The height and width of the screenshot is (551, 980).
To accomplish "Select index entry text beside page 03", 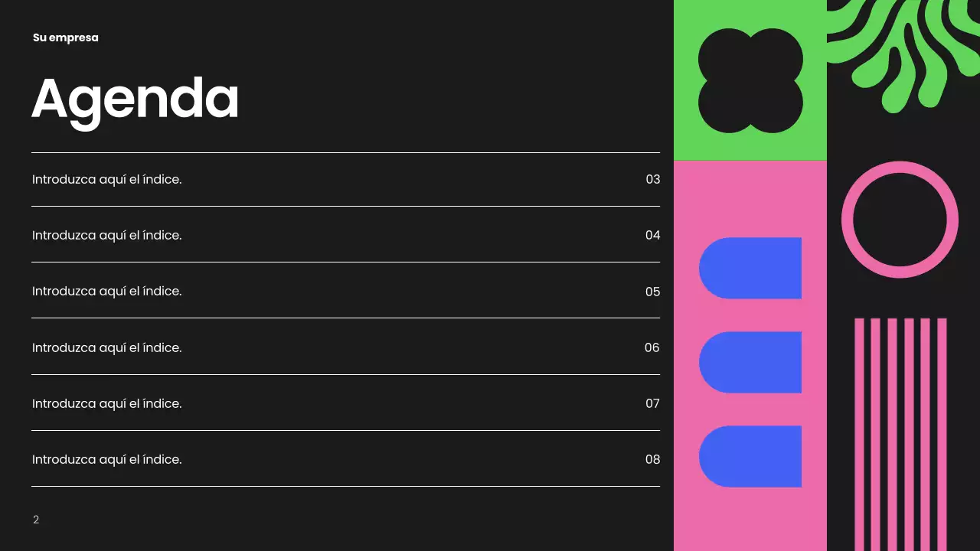I will (x=107, y=180).
